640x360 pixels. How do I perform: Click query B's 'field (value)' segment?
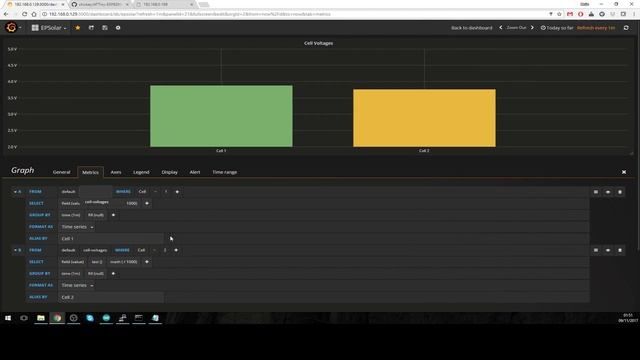coord(73,262)
